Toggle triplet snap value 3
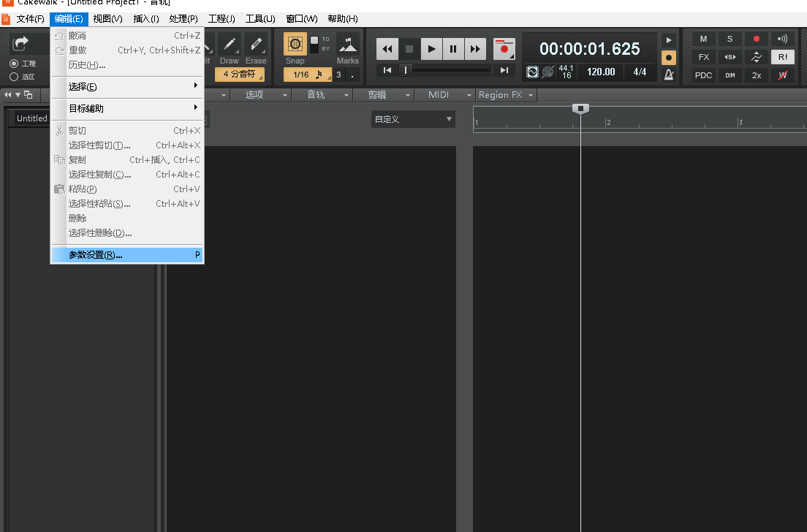Image resolution: width=807 pixels, height=532 pixels. 338,75
